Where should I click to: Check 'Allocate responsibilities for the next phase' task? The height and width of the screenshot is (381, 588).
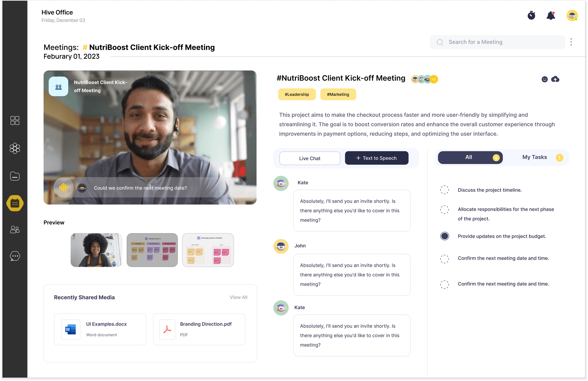click(444, 210)
